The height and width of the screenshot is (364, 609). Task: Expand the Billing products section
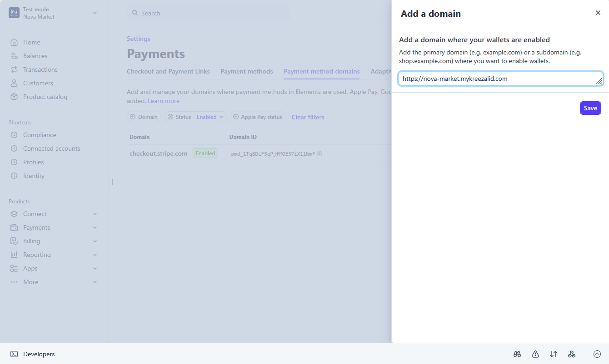click(x=95, y=241)
